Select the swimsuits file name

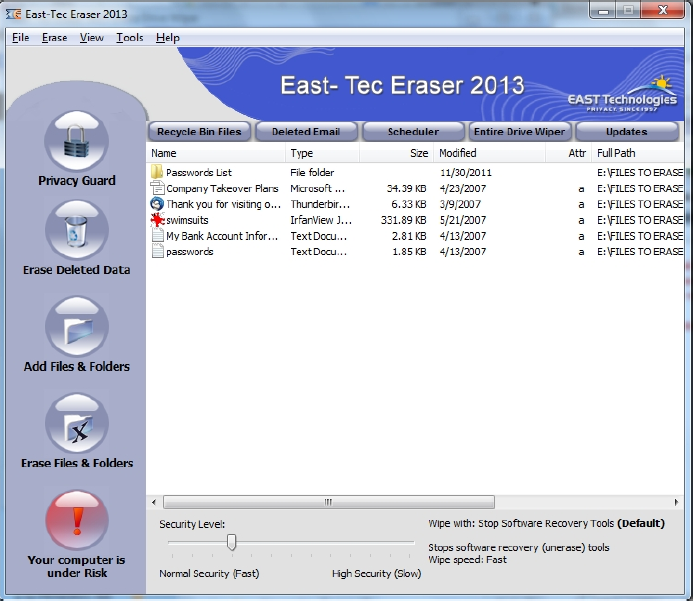187,220
